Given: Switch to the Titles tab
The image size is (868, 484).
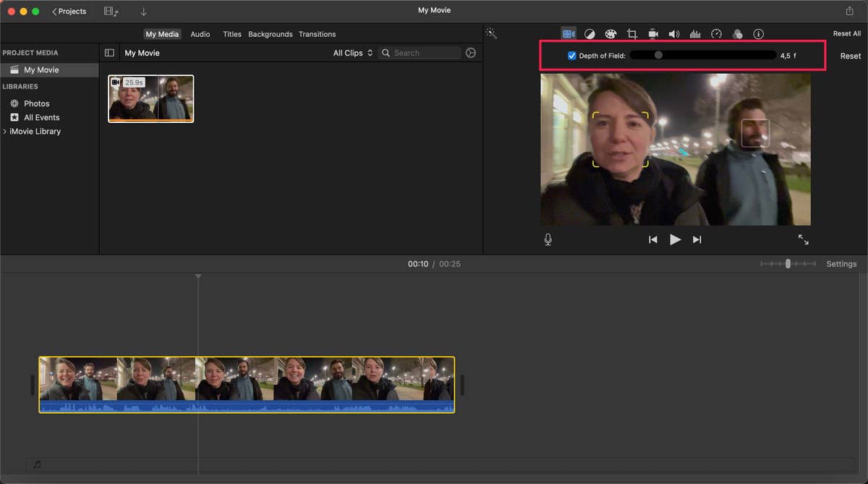Looking at the screenshot, I should coord(232,34).
